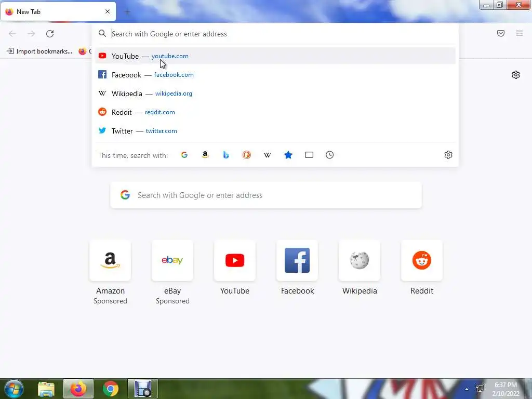Click the Firefox bookmark icon beside Import bookmarks

tap(83, 51)
